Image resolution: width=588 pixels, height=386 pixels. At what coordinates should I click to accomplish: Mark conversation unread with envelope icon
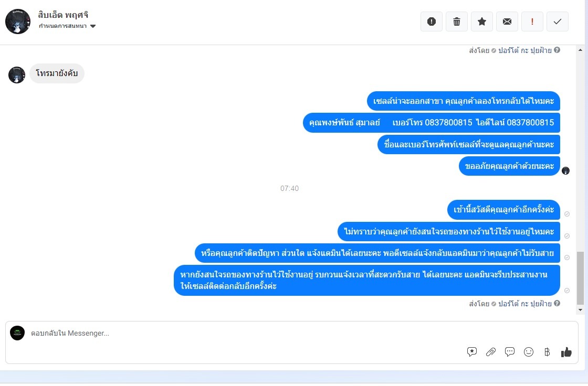507,22
